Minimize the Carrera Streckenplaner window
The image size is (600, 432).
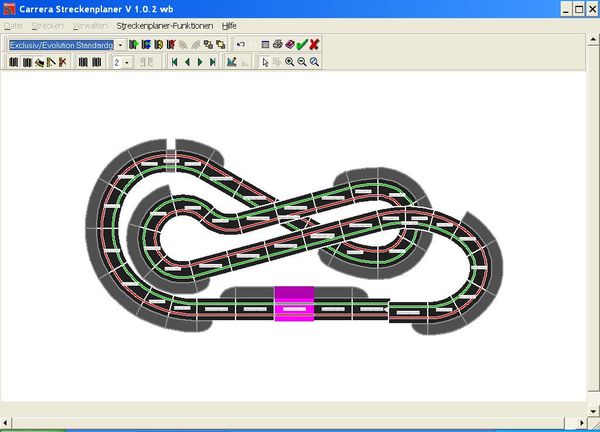[x=566, y=9]
